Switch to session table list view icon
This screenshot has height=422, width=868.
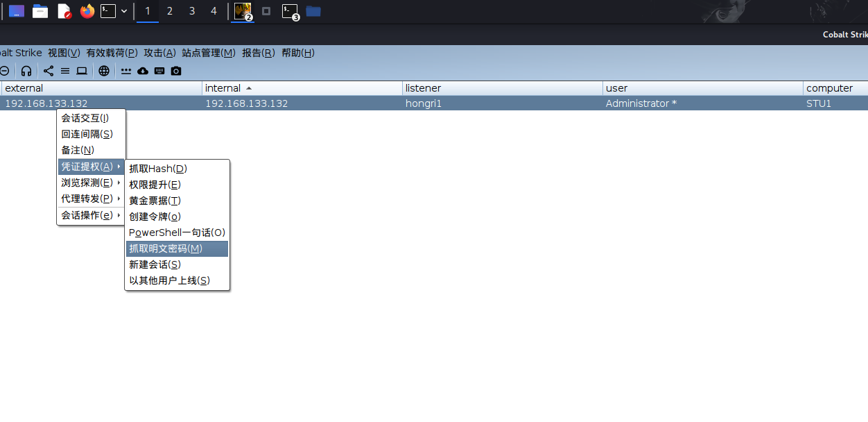(x=65, y=71)
